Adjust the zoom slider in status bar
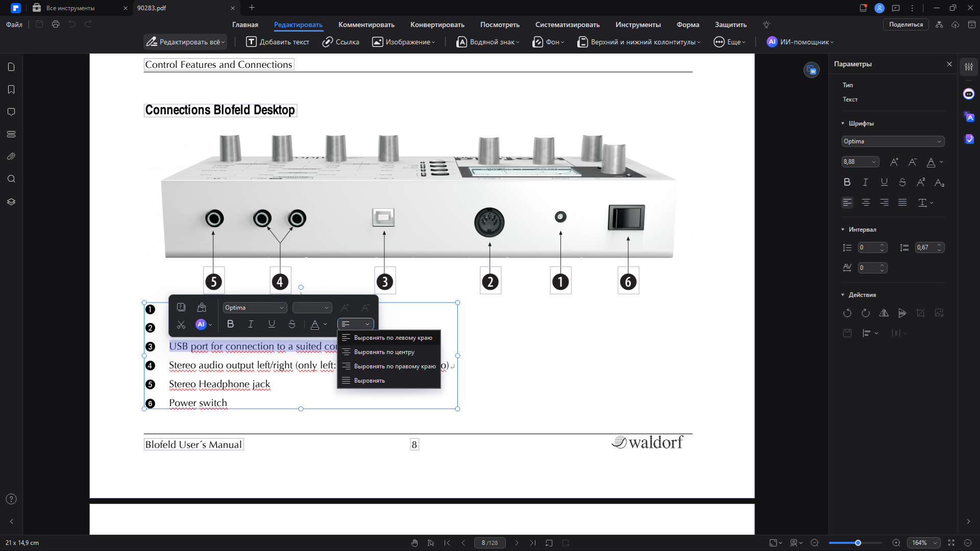Viewport: 980px width, 551px height. tap(858, 543)
